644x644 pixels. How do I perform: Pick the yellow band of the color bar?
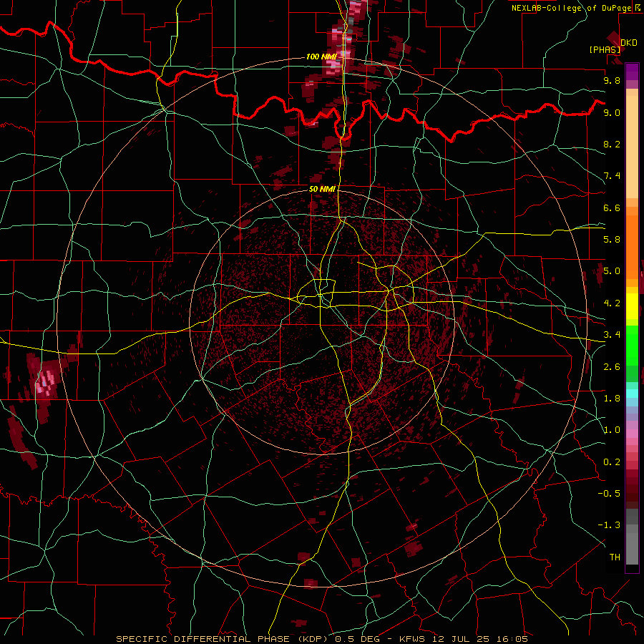click(632, 306)
